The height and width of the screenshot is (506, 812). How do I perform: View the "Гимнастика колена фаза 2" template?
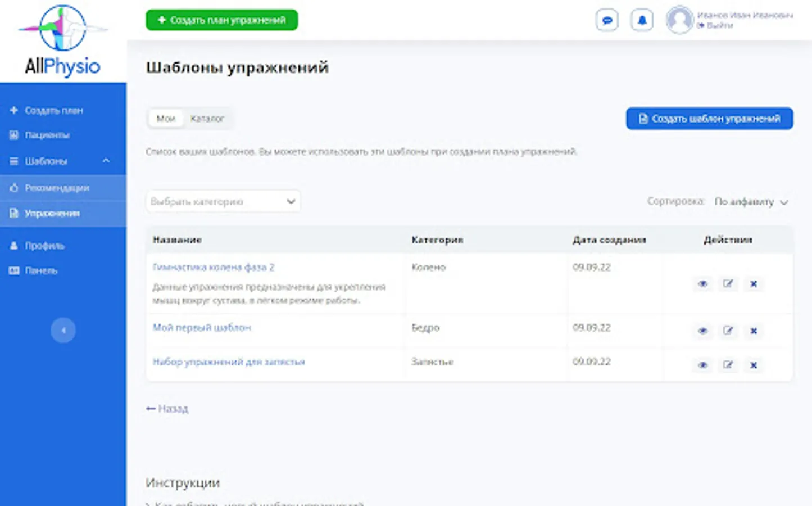[x=702, y=283]
